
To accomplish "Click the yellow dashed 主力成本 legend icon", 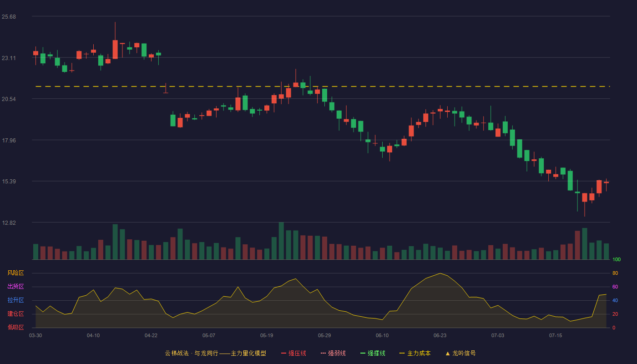I will (x=402, y=353).
